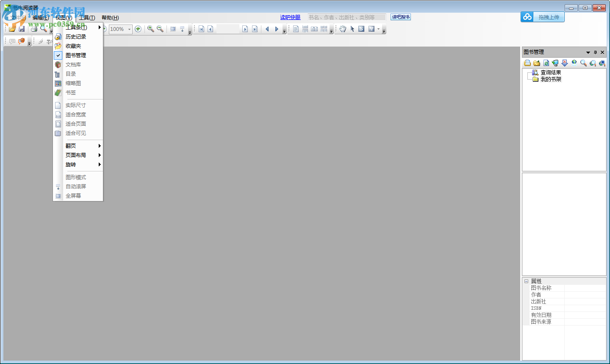Open the 编辑(E) menu

(x=41, y=17)
